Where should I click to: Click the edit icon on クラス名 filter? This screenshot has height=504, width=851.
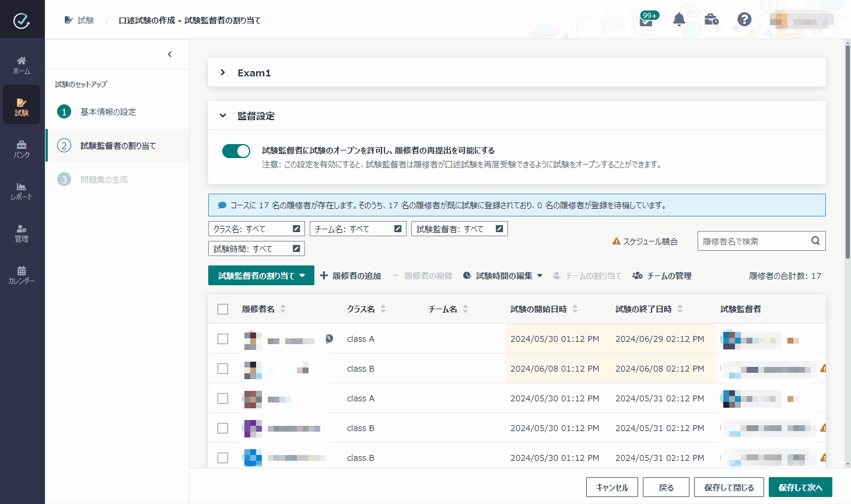296,229
